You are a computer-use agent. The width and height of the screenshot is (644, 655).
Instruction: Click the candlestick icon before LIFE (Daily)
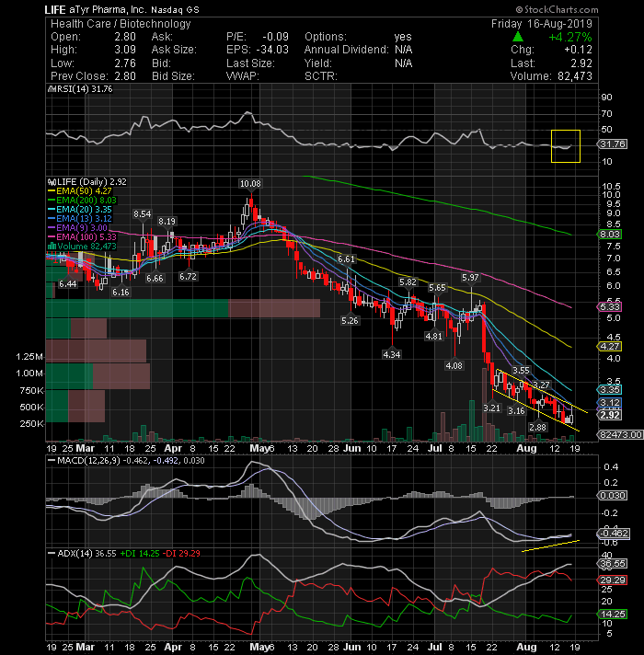[x=52, y=182]
